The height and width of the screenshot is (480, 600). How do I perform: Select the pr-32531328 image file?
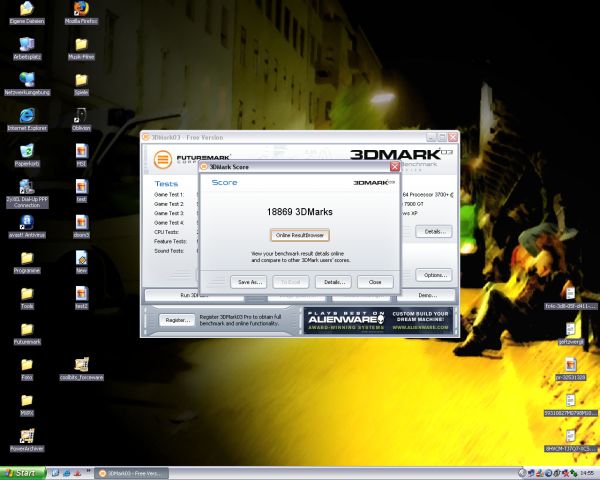[571, 369]
